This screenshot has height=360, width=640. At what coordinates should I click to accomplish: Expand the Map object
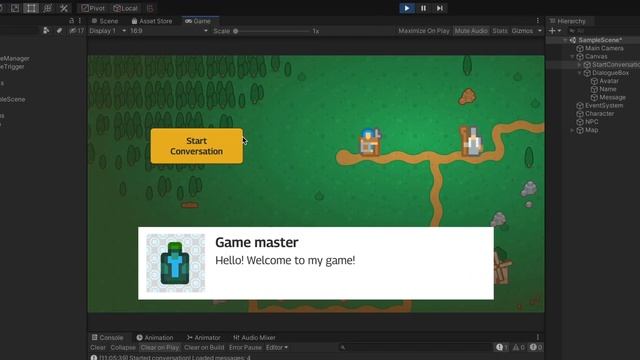[572, 130]
